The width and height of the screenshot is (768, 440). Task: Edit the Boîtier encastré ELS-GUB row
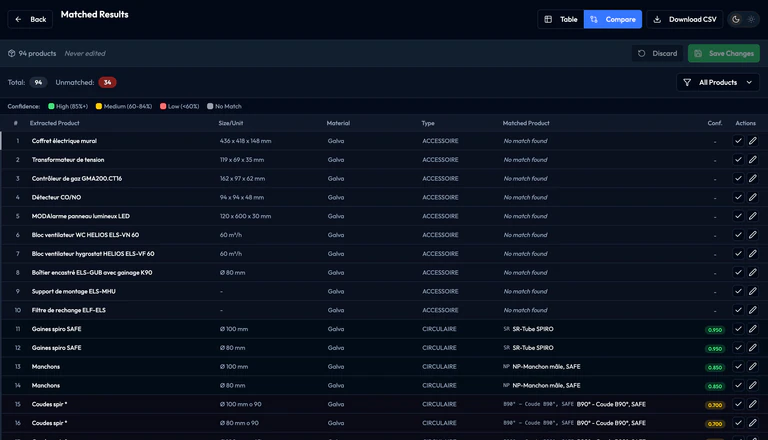[x=753, y=272]
